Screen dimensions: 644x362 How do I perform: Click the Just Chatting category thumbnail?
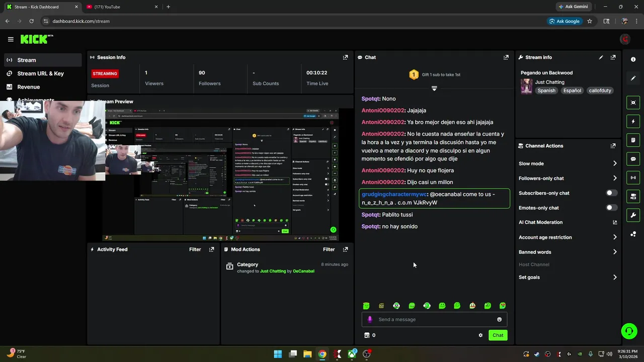coord(526,86)
